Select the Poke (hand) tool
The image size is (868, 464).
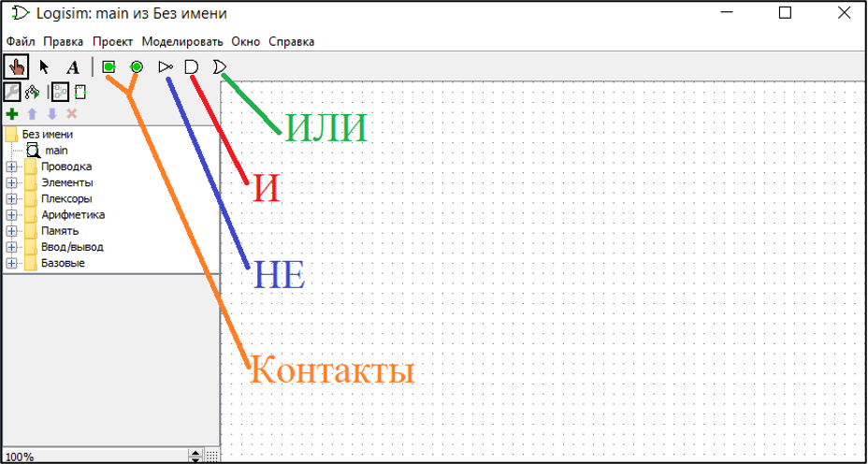[16, 67]
